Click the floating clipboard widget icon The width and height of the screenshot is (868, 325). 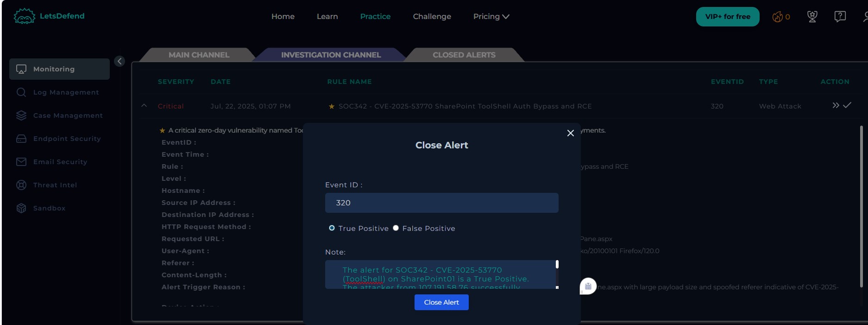pyautogui.click(x=588, y=286)
